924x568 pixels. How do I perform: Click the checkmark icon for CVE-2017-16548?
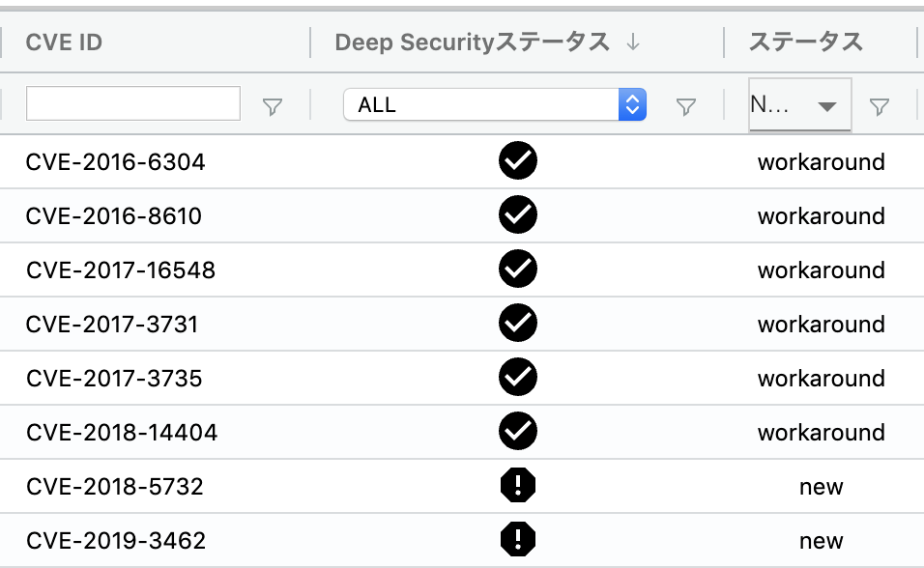click(x=518, y=269)
